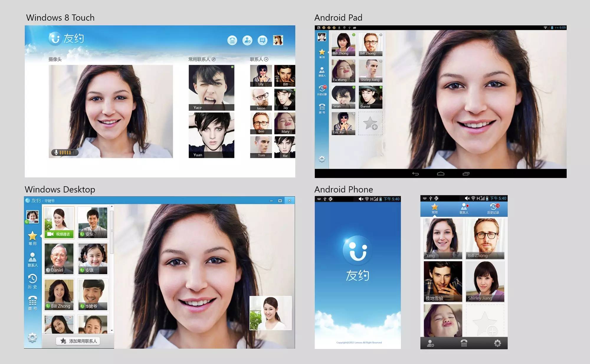
Task: Expand the 联系人 list with the arrow icon
Action: pyautogui.click(x=266, y=59)
